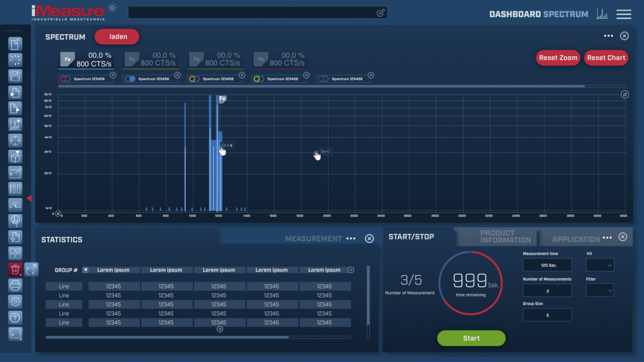Open the settings gear in the sidebar
The height and width of the screenshot is (362, 644).
pyautogui.click(x=15, y=301)
